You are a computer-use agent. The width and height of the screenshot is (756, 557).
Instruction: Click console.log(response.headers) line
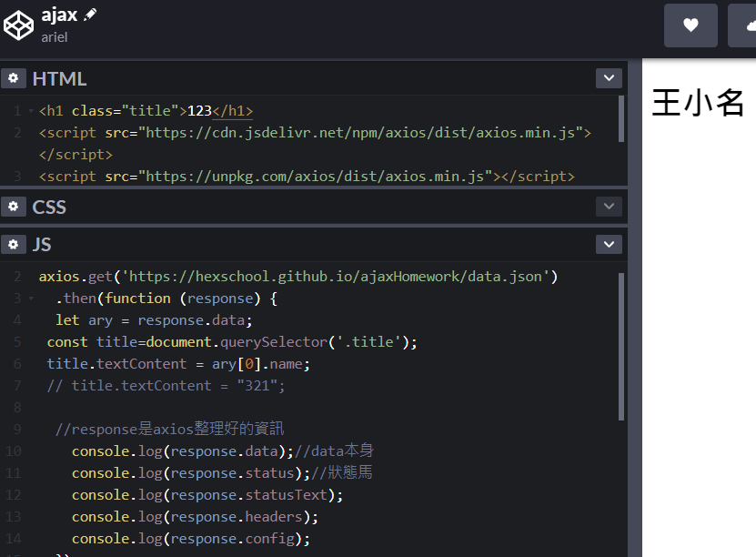(196, 517)
